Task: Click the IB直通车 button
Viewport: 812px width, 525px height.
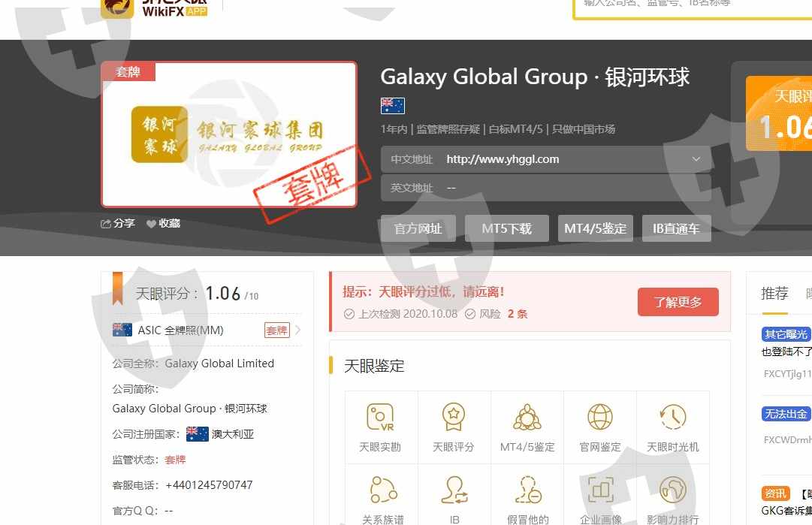Action: coord(676,228)
